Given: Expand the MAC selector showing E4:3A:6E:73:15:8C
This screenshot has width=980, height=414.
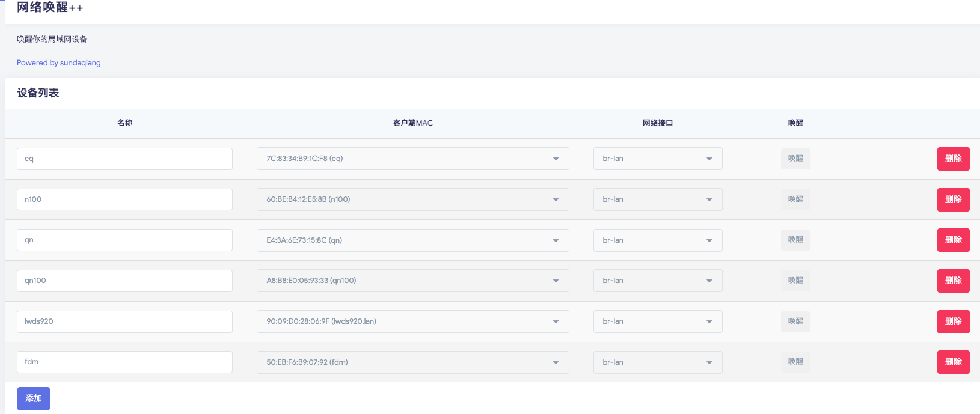Looking at the screenshot, I should [x=412, y=240].
